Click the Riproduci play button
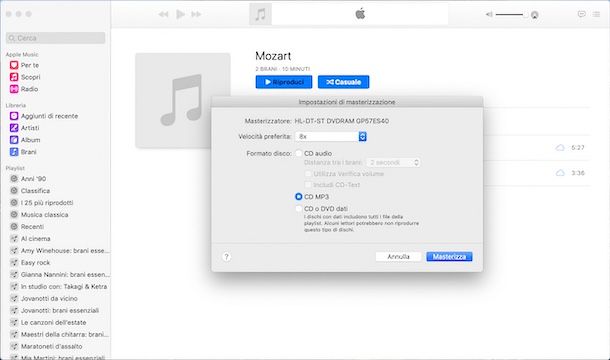 point(284,82)
